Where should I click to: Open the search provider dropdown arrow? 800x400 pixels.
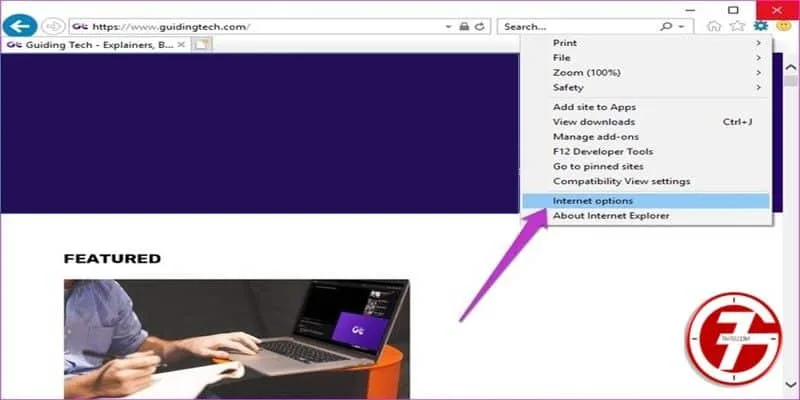681,27
